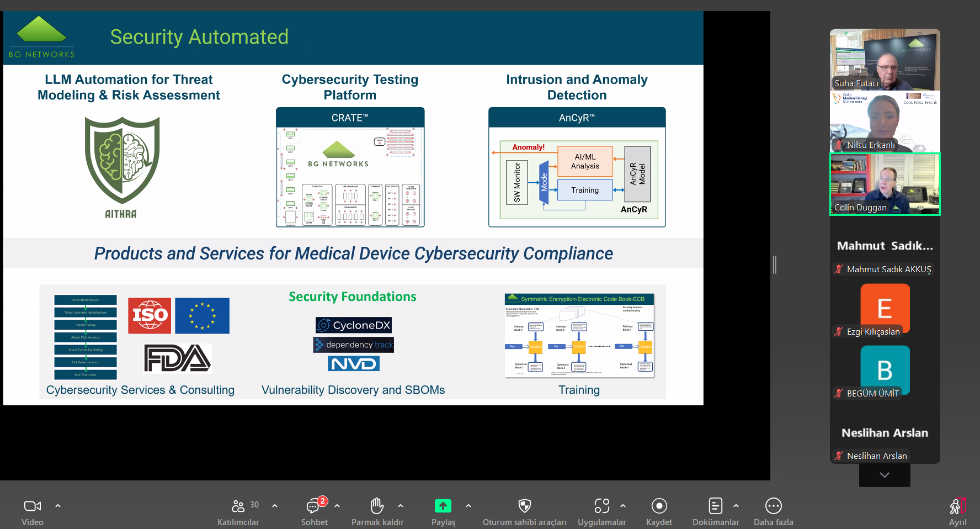The height and width of the screenshot is (529, 980).
Task: Click the FDA logo
Action: 177,358
